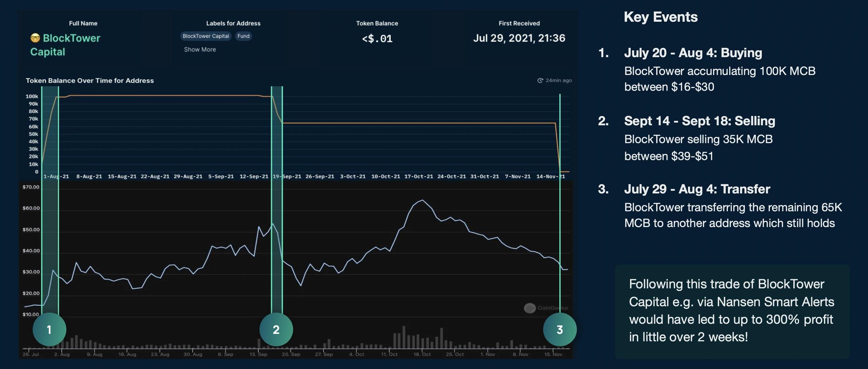Click the Sept 14 - Sept 18: Selling event
Image resolution: width=868 pixels, height=369 pixels.
tap(700, 121)
